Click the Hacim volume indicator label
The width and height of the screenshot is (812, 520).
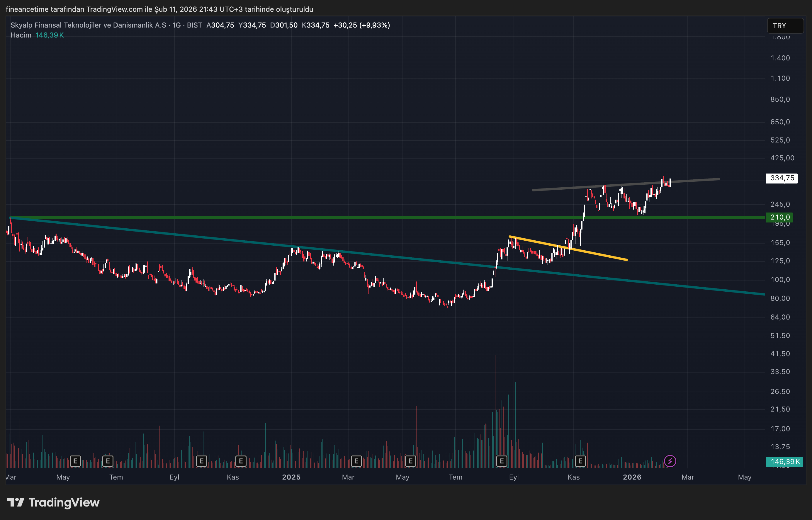coord(21,35)
